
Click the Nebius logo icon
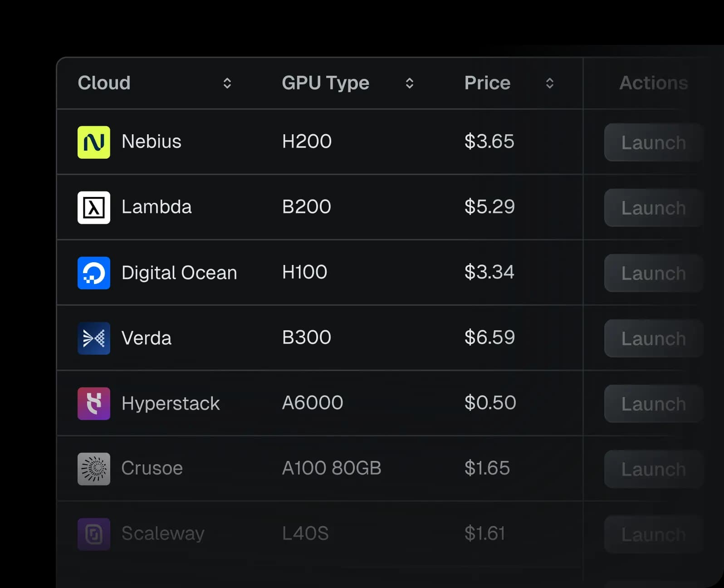[x=93, y=142]
